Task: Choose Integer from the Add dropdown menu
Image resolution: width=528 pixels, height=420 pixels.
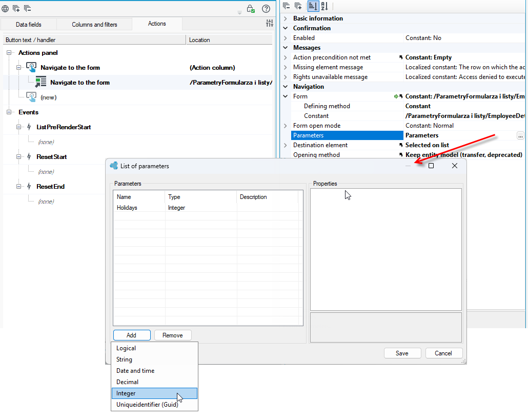Action: click(154, 393)
